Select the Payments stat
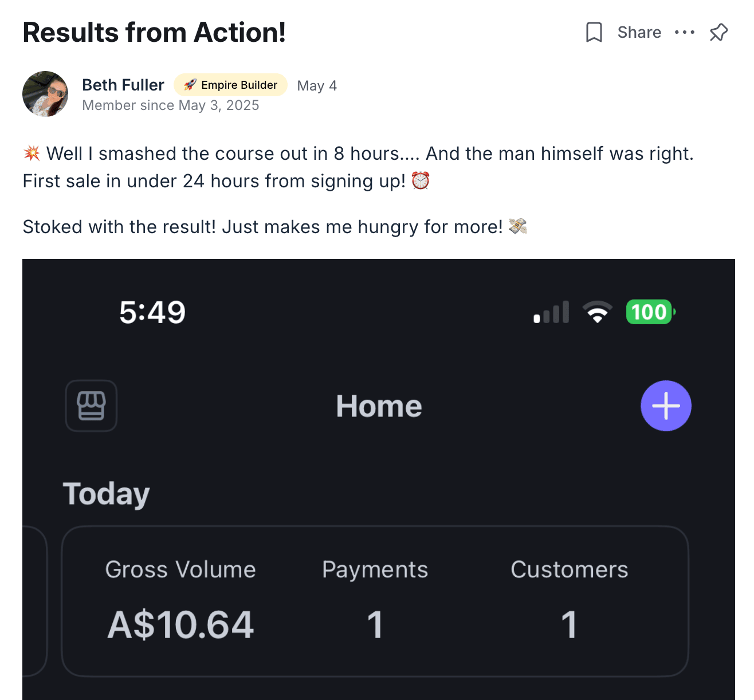 point(375,570)
